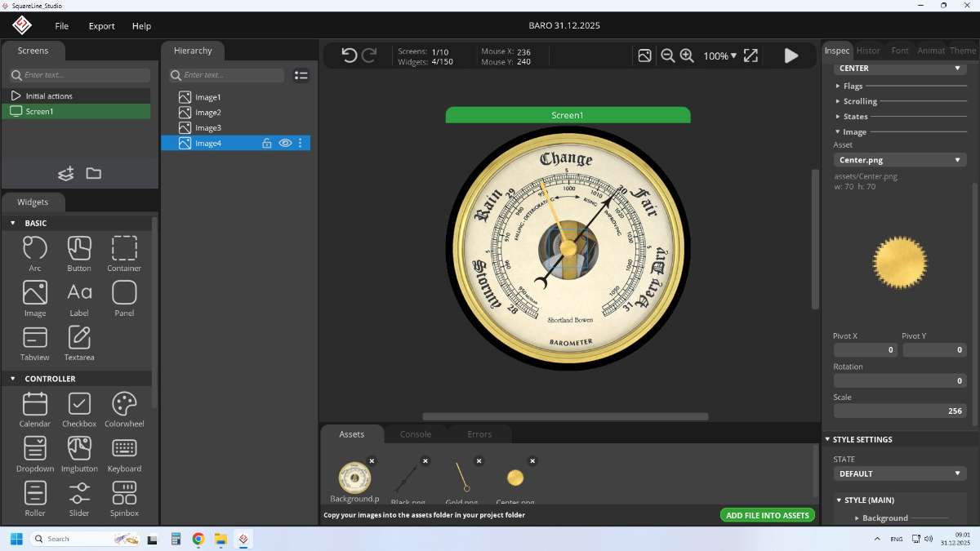Hide Image4 using its eye icon
Screen dimensions: 980x551
coord(285,143)
